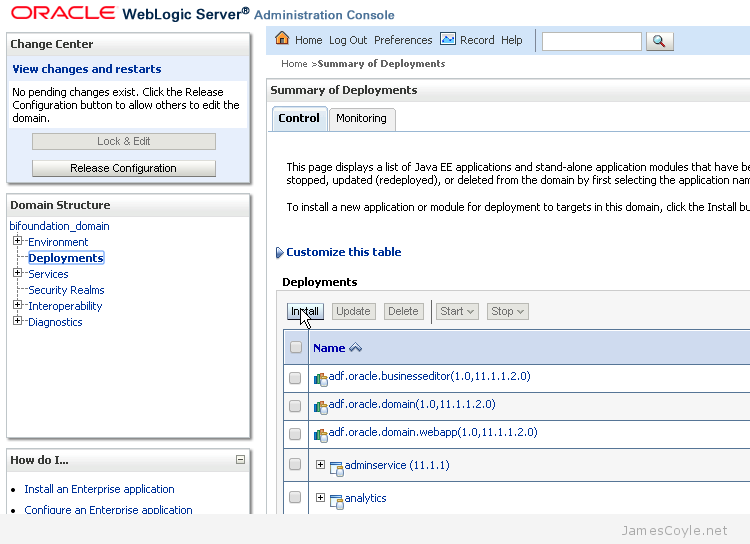Click the analytics application icon

337,501
